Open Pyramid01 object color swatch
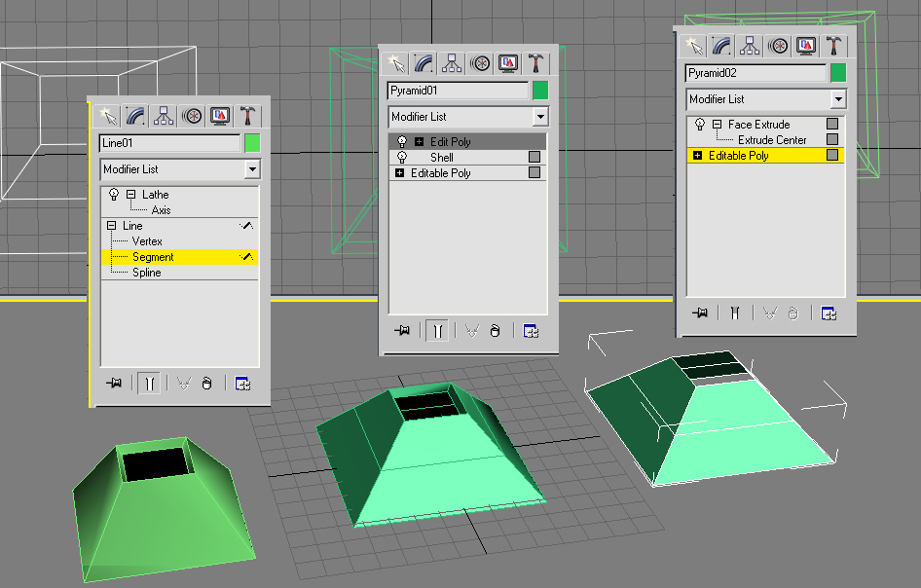This screenshot has width=921, height=588. (x=540, y=91)
